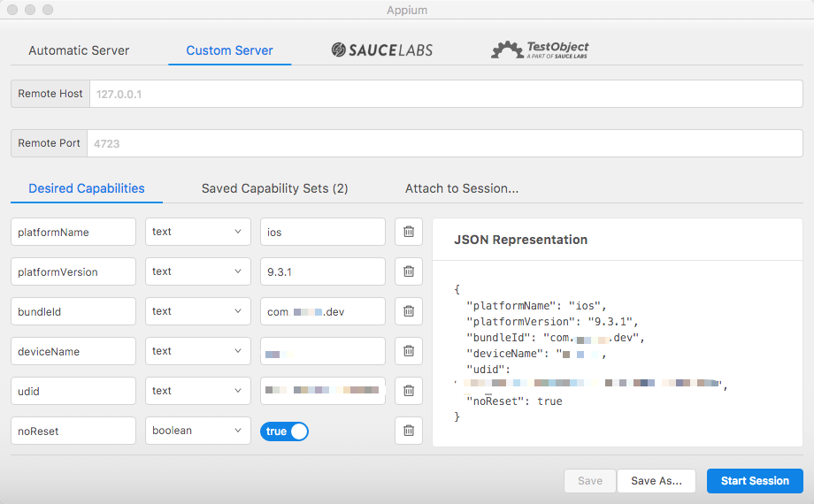This screenshot has width=814, height=504.
Task: Remove the deviceName capability with trash icon
Action: click(x=409, y=351)
